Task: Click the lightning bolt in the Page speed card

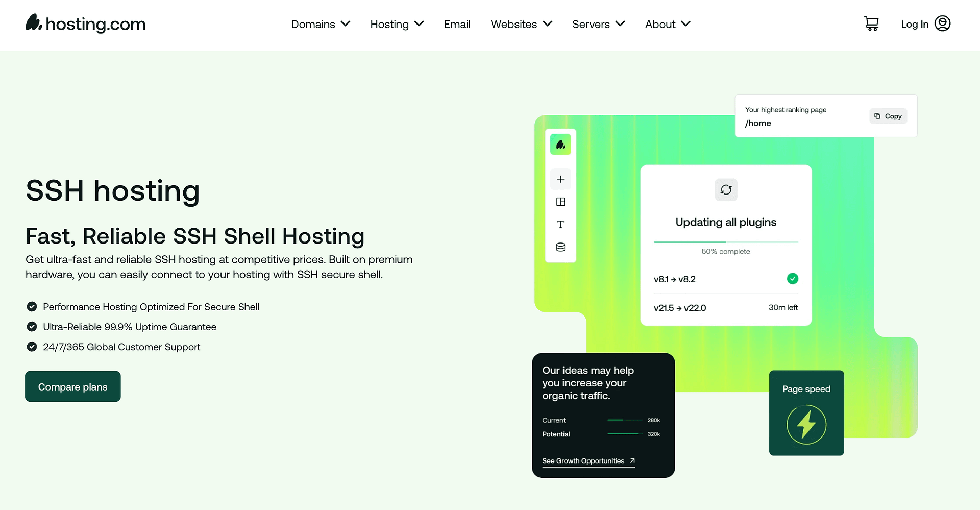Action: click(x=806, y=425)
